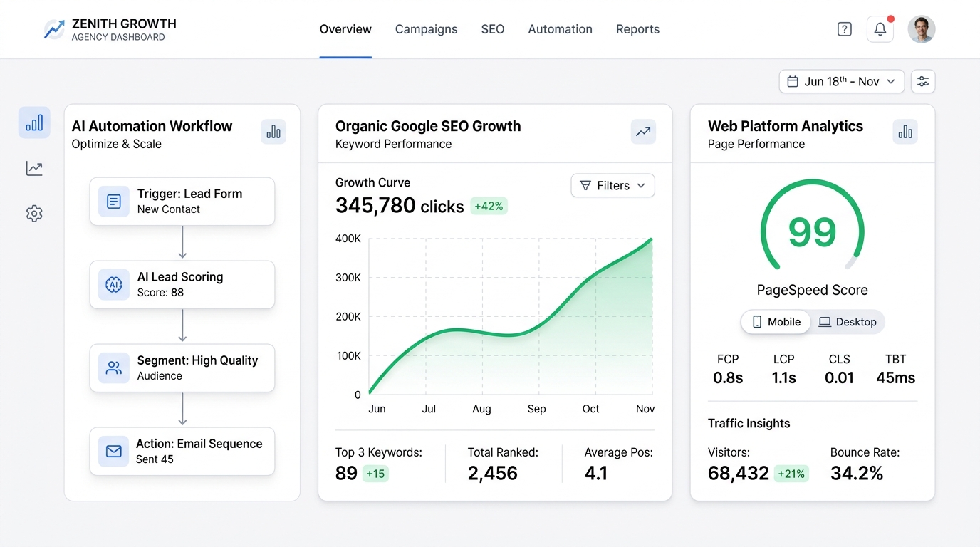The height and width of the screenshot is (547, 980).
Task: Open the user profile avatar
Action: 922,29
